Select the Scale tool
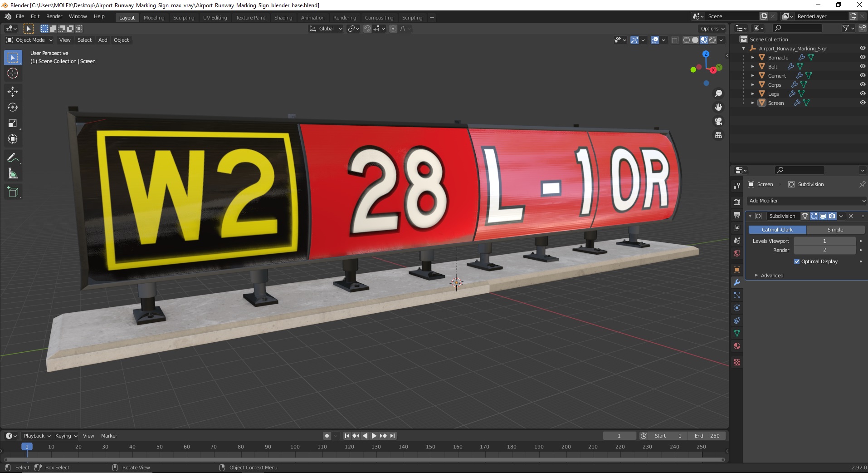Image resolution: width=868 pixels, height=473 pixels. click(x=13, y=123)
